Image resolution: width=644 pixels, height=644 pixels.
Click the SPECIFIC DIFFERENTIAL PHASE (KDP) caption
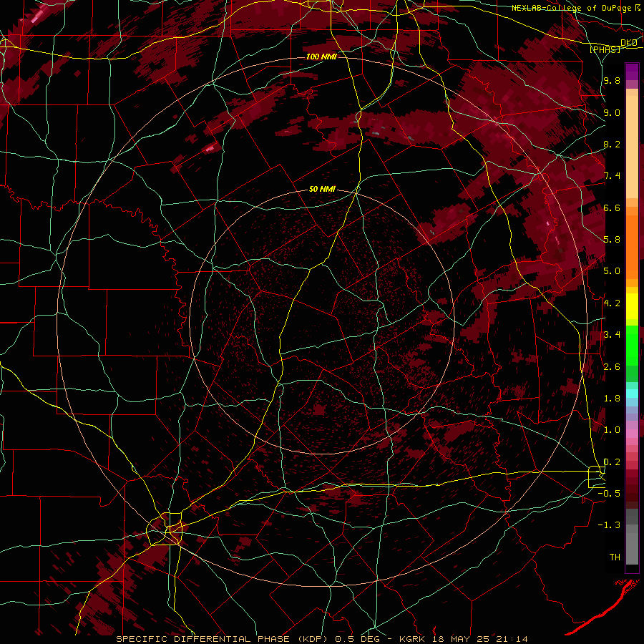[x=220, y=639]
